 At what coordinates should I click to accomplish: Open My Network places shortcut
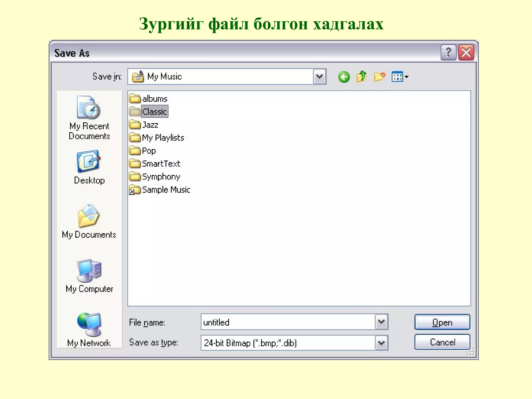click(89, 330)
